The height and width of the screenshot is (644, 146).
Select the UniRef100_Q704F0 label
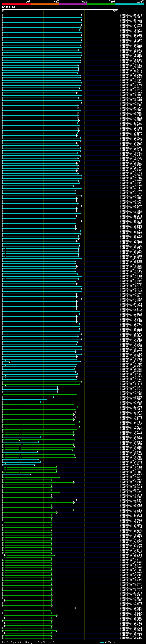tap(131, 422)
